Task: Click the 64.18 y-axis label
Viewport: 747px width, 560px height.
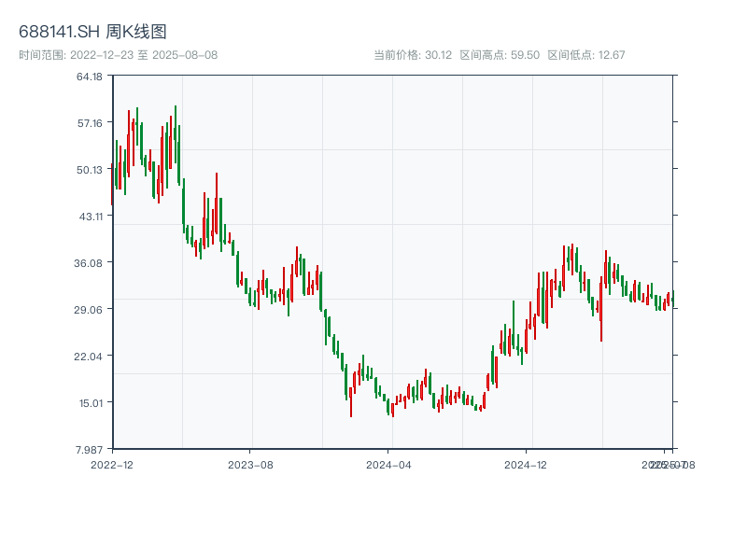Action: (x=90, y=76)
